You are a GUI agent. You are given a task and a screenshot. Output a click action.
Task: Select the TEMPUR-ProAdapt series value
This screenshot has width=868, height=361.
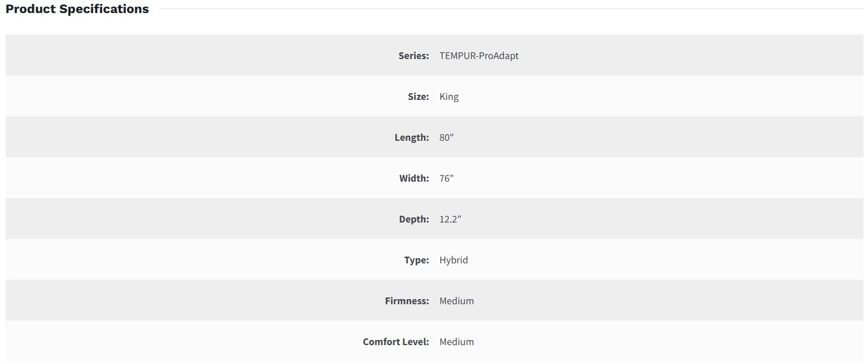pos(479,56)
